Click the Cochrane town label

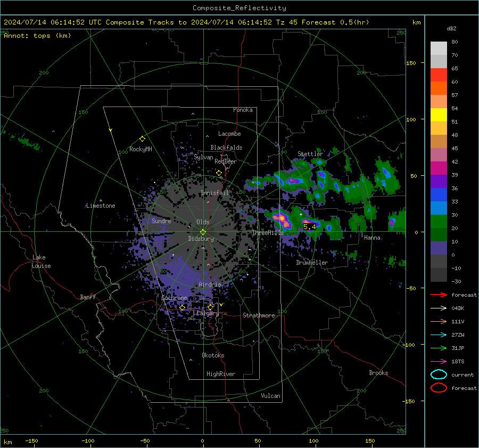point(174,298)
